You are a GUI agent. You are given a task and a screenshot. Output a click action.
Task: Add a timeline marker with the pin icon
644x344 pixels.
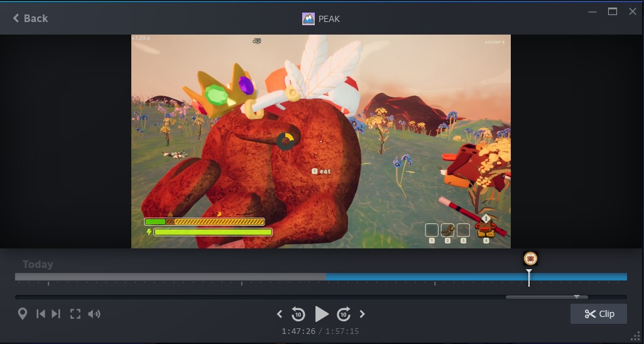coord(22,314)
